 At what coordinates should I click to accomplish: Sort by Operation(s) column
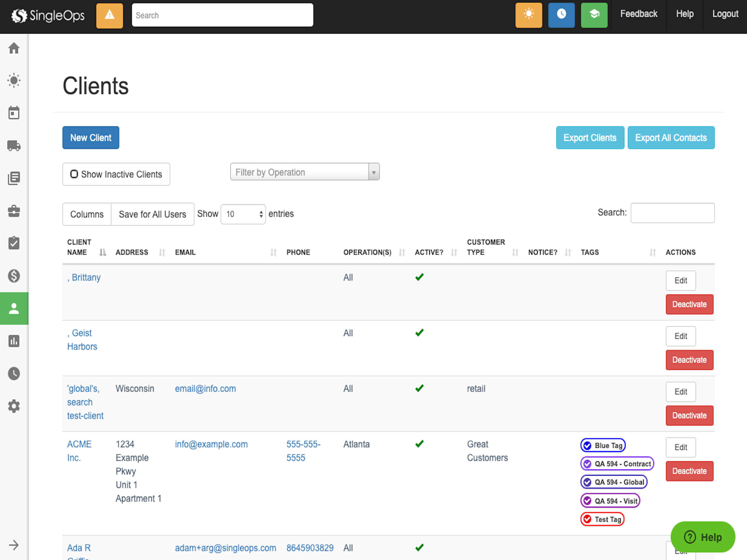click(x=374, y=252)
